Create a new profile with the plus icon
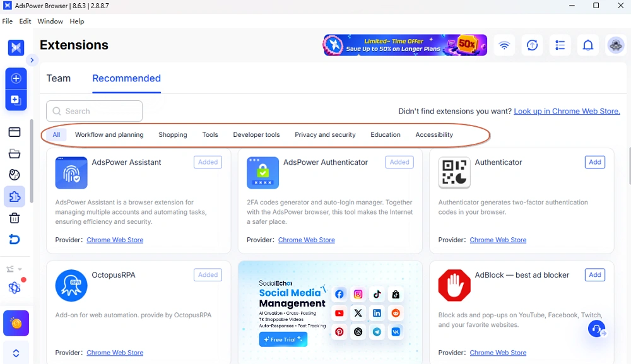 coord(16,78)
